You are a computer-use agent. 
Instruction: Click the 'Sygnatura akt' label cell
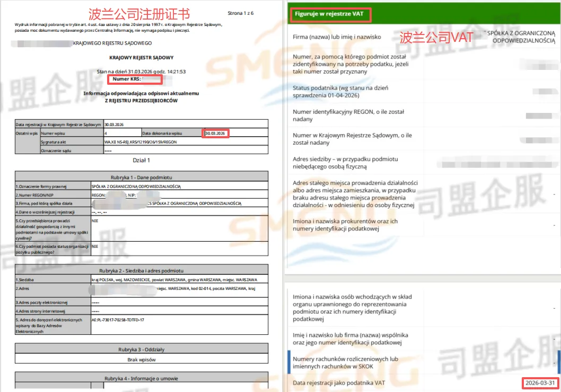(72, 142)
